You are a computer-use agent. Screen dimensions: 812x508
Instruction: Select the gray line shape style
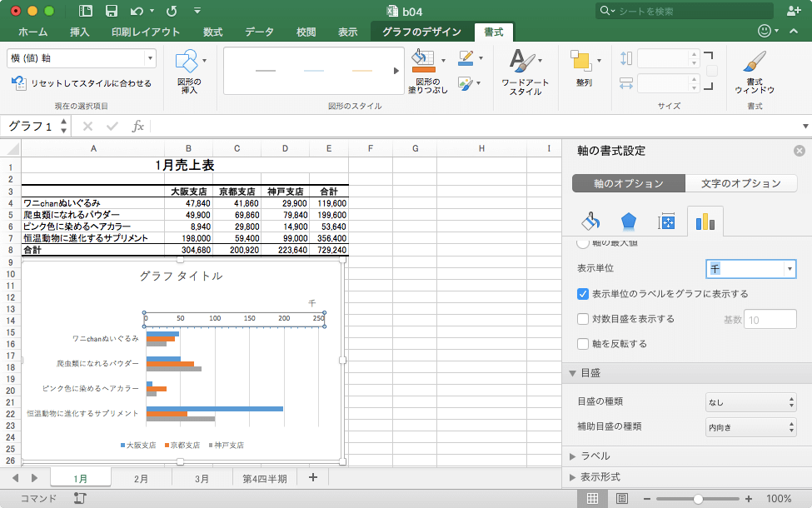[x=266, y=71]
